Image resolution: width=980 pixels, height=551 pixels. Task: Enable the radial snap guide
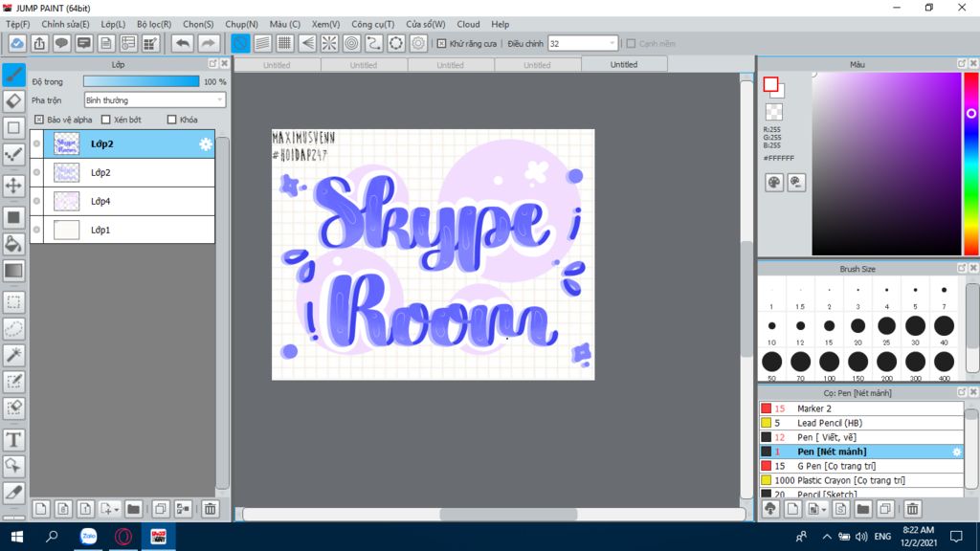pyautogui.click(x=329, y=43)
